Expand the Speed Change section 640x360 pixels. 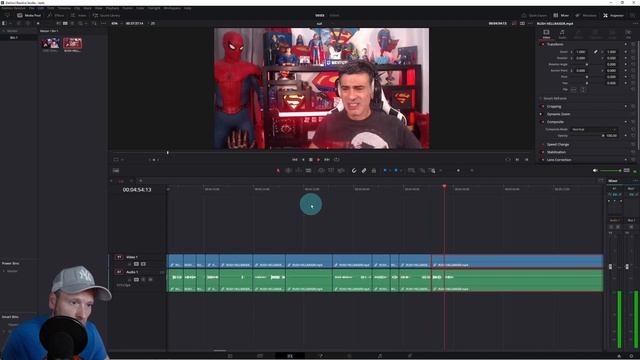coord(558,144)
